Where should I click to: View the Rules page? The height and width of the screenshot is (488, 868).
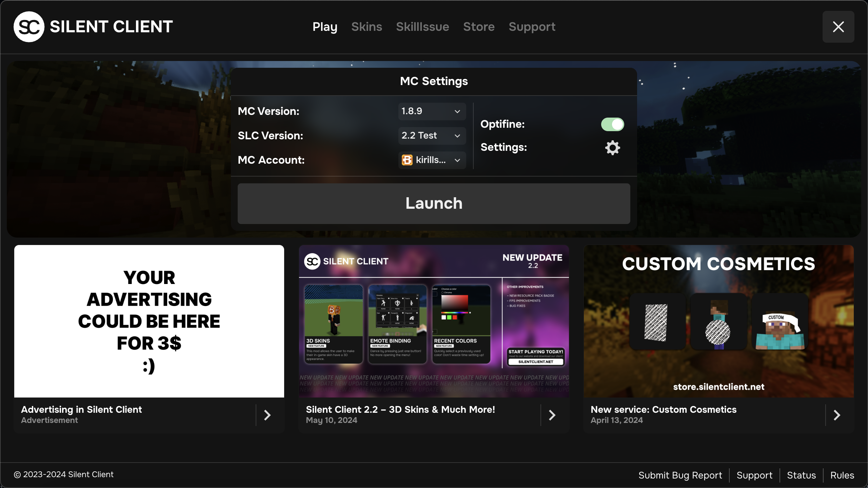pyautogui.click(x=842, y=475)
